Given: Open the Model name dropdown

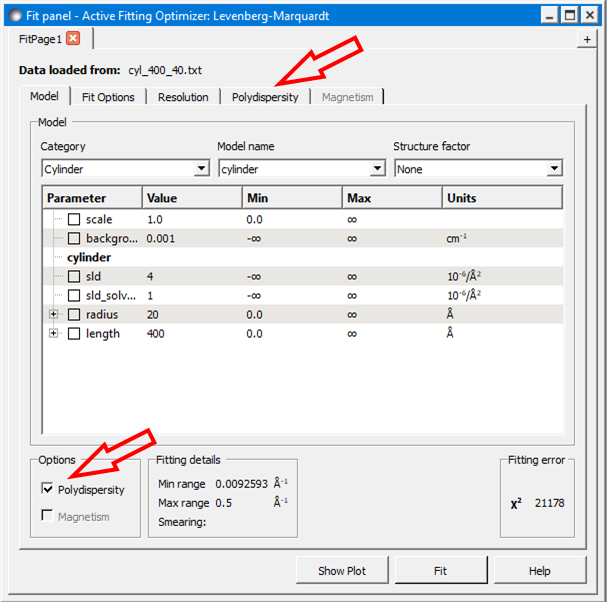Looking at the screenshot, I should coord(301,169).
